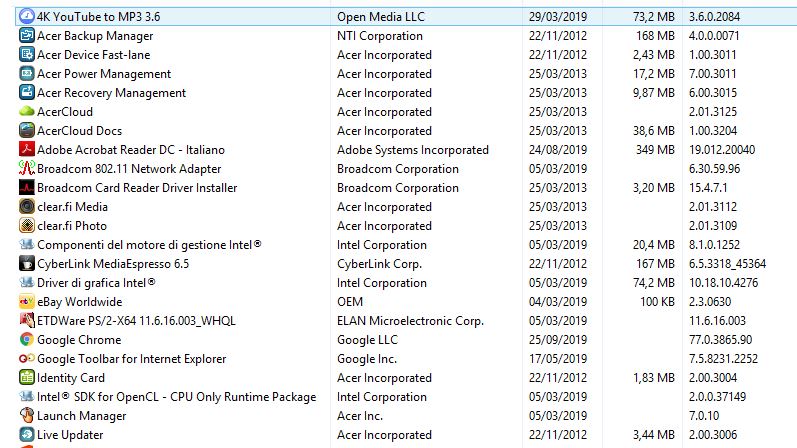
Task: Click the Identity Card icon
Action: [x=26, y=377]
